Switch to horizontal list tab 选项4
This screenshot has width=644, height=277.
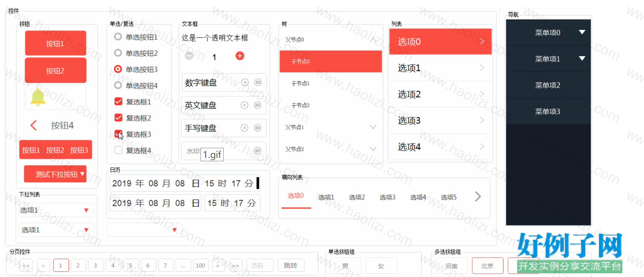(x=418, y=197)
